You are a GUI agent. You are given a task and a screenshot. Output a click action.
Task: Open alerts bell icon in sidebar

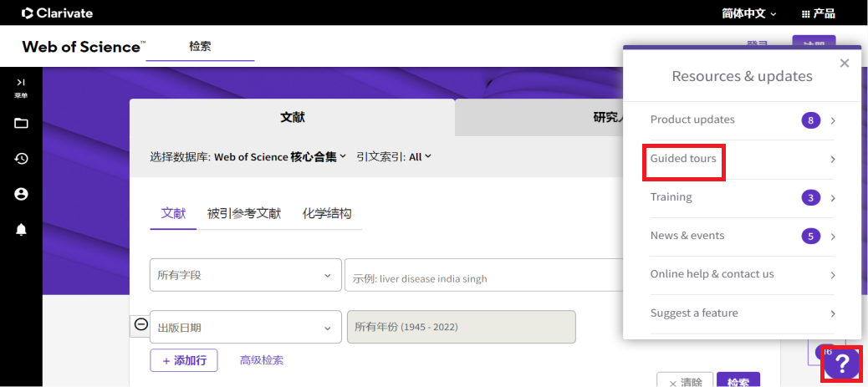pos(21,230)
